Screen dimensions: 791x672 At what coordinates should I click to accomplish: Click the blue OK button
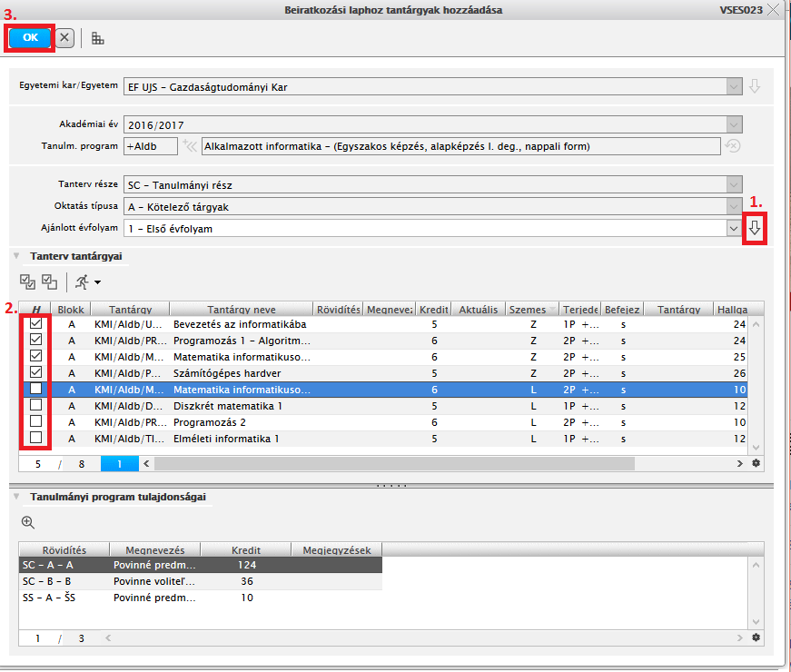[x=30, y=37]
